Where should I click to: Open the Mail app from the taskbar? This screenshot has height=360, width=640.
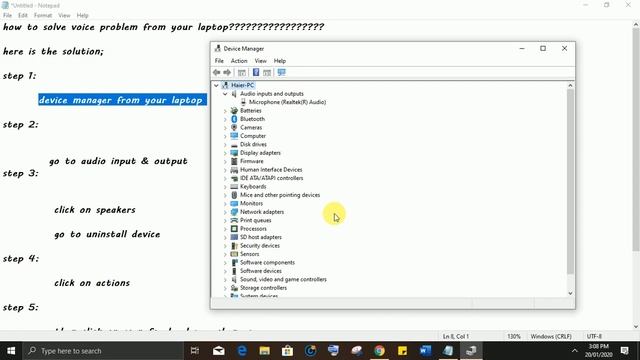click(219, 351)
